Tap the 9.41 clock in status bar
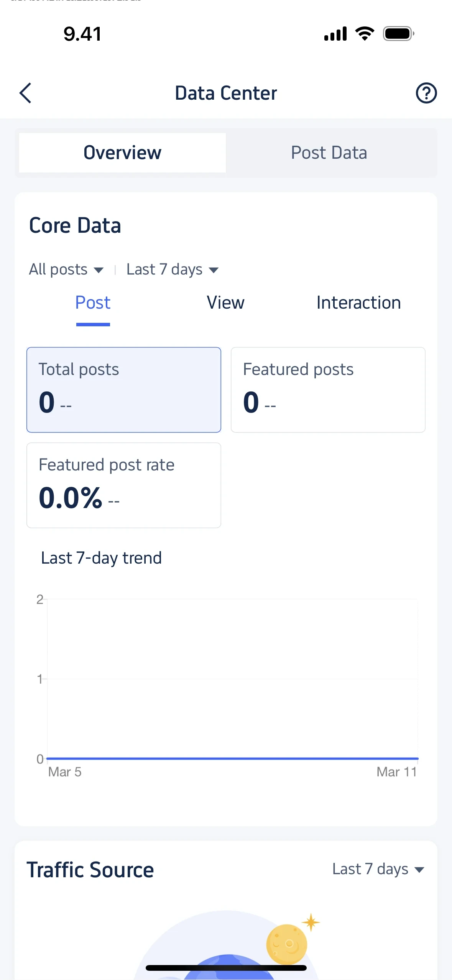452x980 pixels. pyautogui.click(x=82, y=34)
